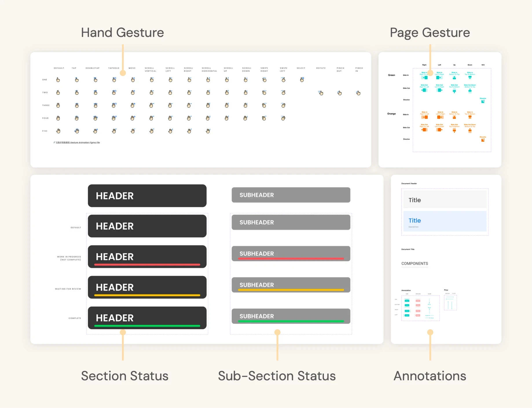Click the five-finger Default gesture icon
Image resolution: width=532 pixels, height=408 pixels.
tap(58, 131)
